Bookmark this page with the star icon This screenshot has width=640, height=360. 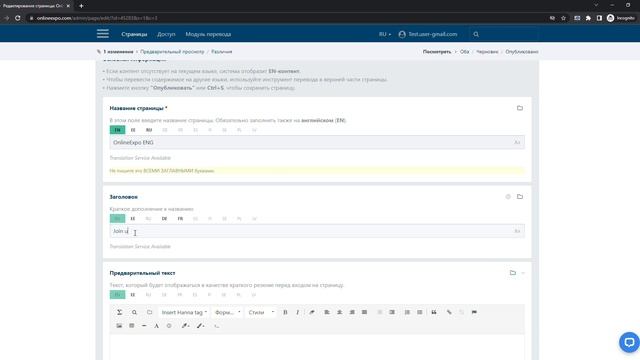click(x=563, y=18)
